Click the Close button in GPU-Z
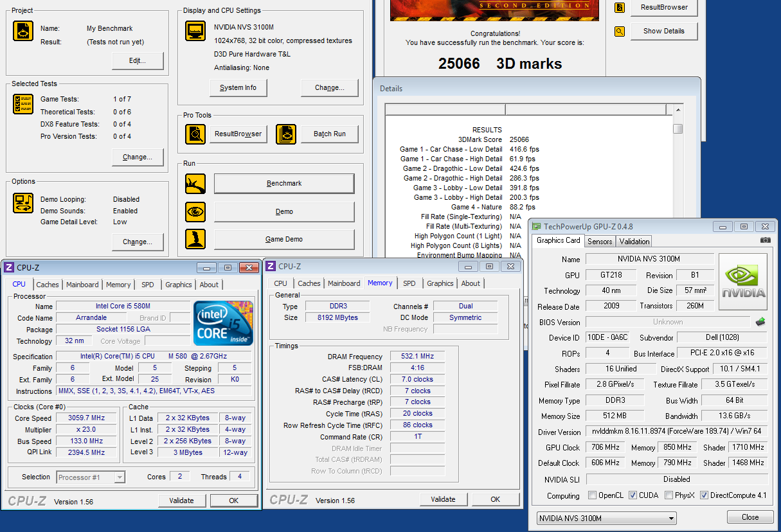 pyautogui.click(x=750, y=517)
